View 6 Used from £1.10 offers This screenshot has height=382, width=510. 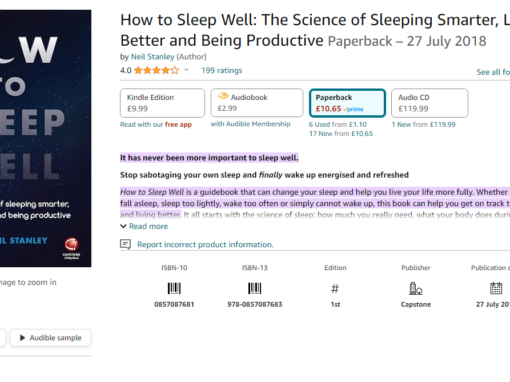[x=338, y=124]
